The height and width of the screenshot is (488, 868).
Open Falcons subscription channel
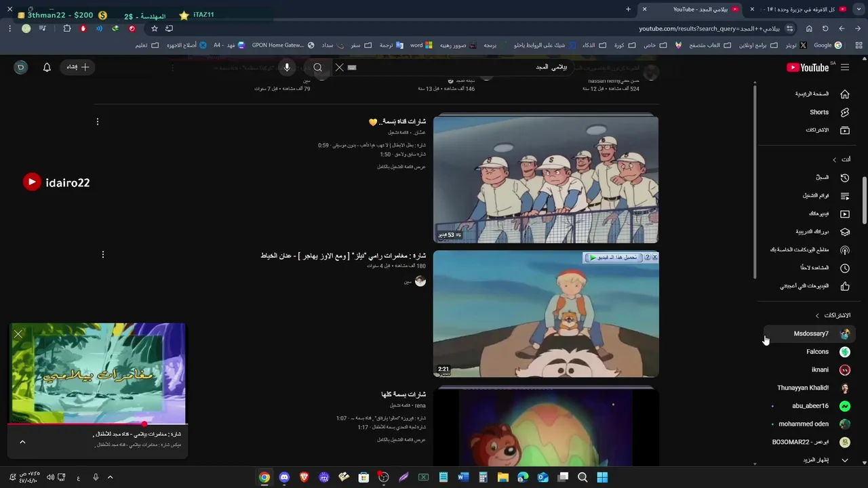point(809,352)
